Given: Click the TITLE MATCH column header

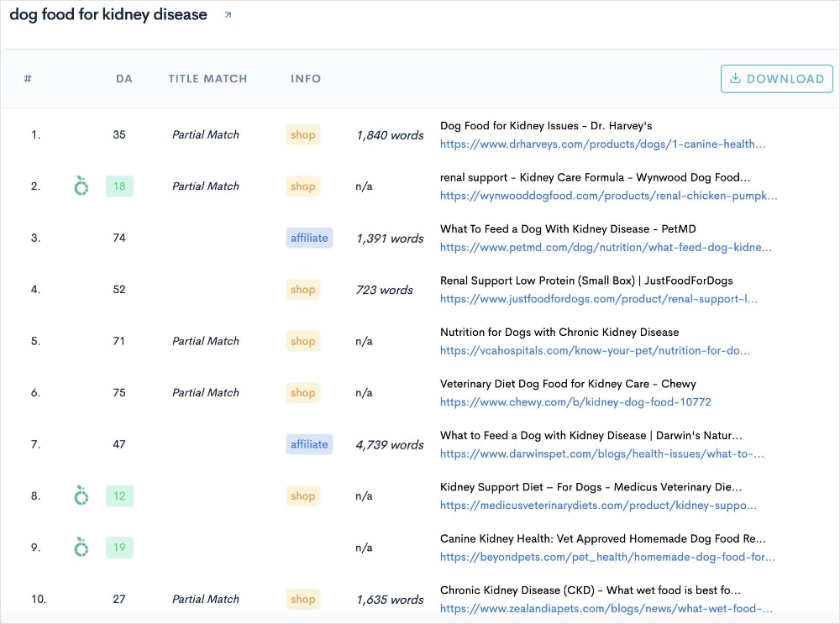Looking at the screenshot, I should (207, 78).
